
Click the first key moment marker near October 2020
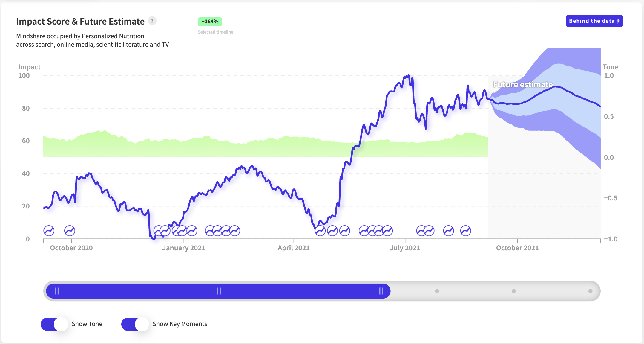[49, 231]
